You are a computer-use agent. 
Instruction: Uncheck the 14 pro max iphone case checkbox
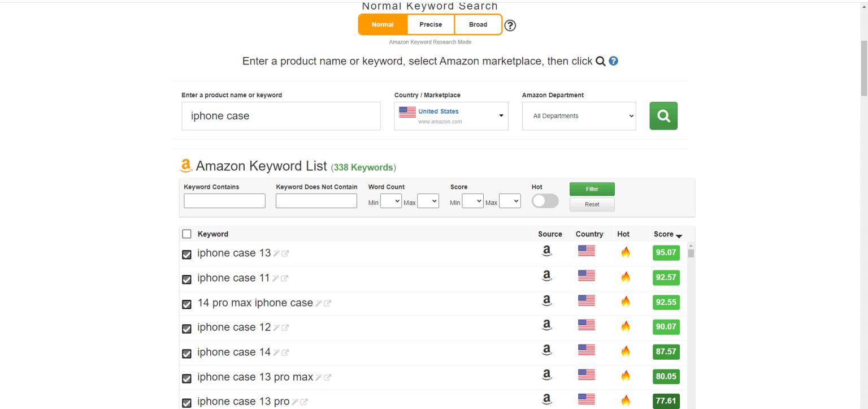[186, 304]
